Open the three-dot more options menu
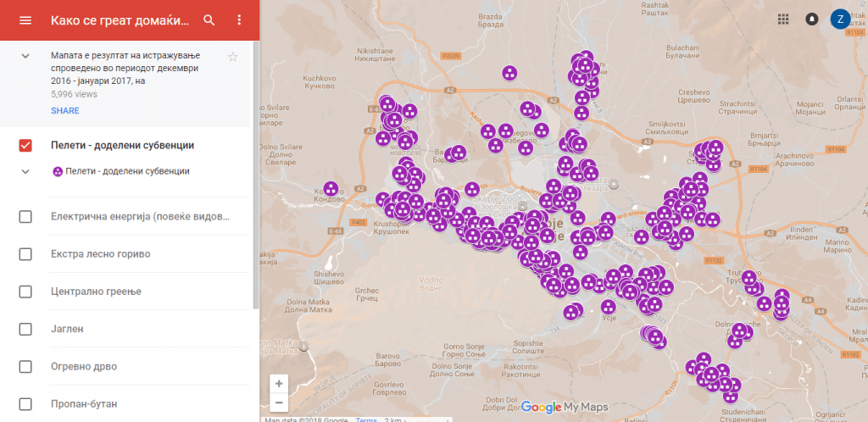The image size is (868, 422). (x=239, y=20)
